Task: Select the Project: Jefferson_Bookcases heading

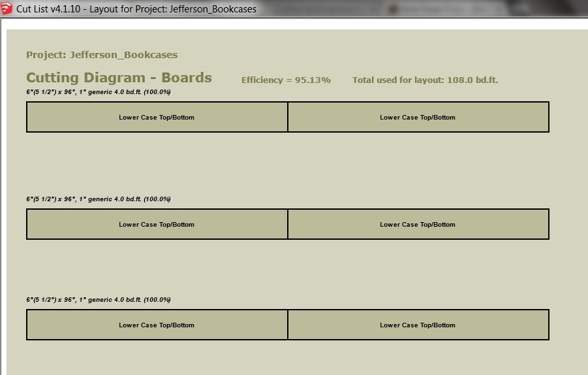Action: pos(102,55)
